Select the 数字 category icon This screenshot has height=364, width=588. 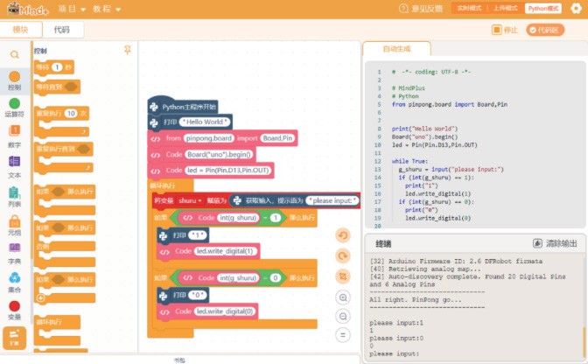(14, 131)
